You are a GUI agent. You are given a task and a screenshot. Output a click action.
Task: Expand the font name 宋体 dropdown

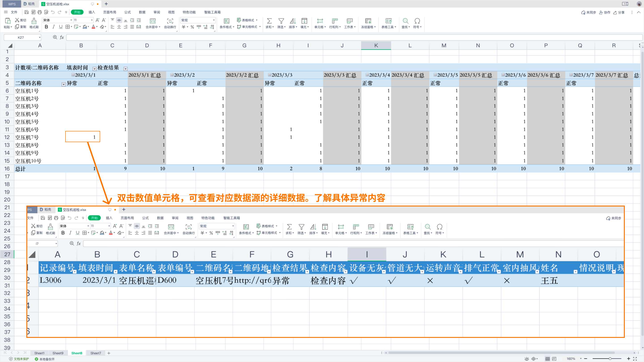[71, 20]
